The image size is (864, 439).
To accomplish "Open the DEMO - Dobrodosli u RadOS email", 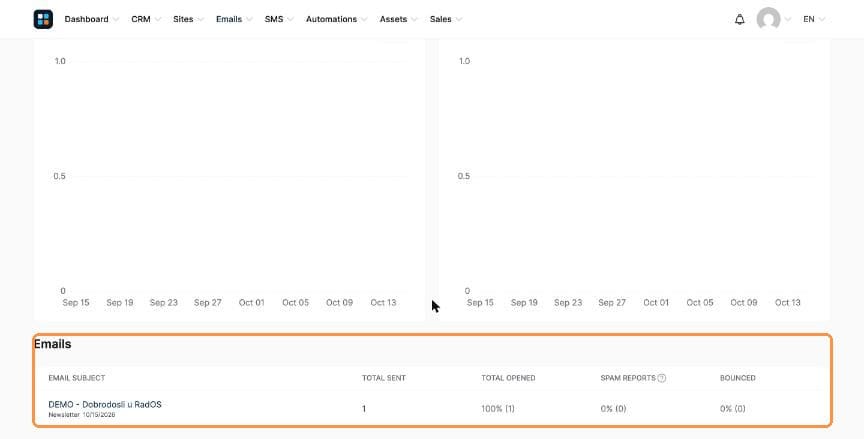I will point(105,404).
